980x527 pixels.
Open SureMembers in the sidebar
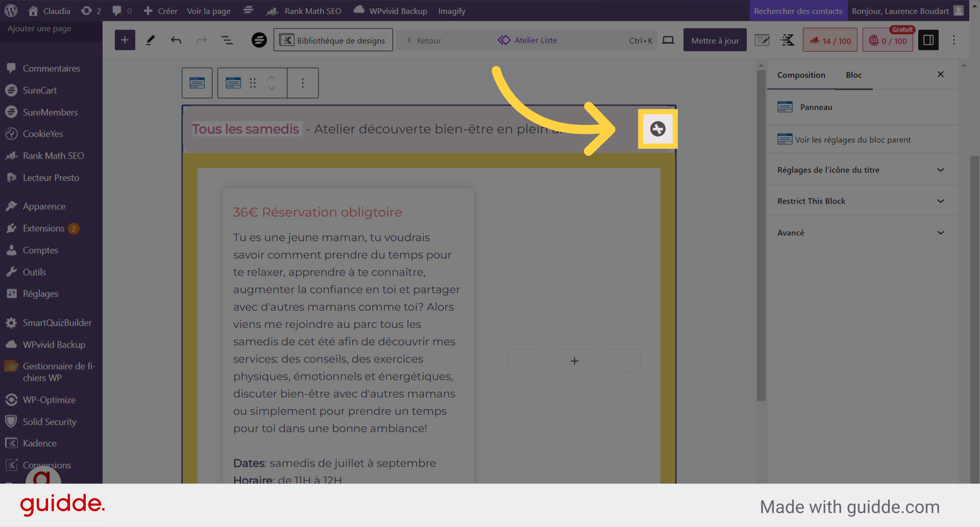[51, 112]
